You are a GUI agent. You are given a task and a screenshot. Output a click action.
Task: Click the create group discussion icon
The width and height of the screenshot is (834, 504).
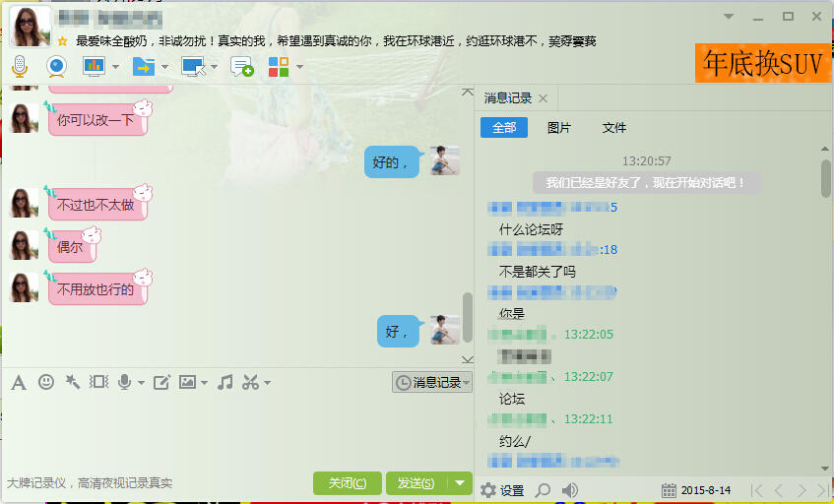point(241,66)
